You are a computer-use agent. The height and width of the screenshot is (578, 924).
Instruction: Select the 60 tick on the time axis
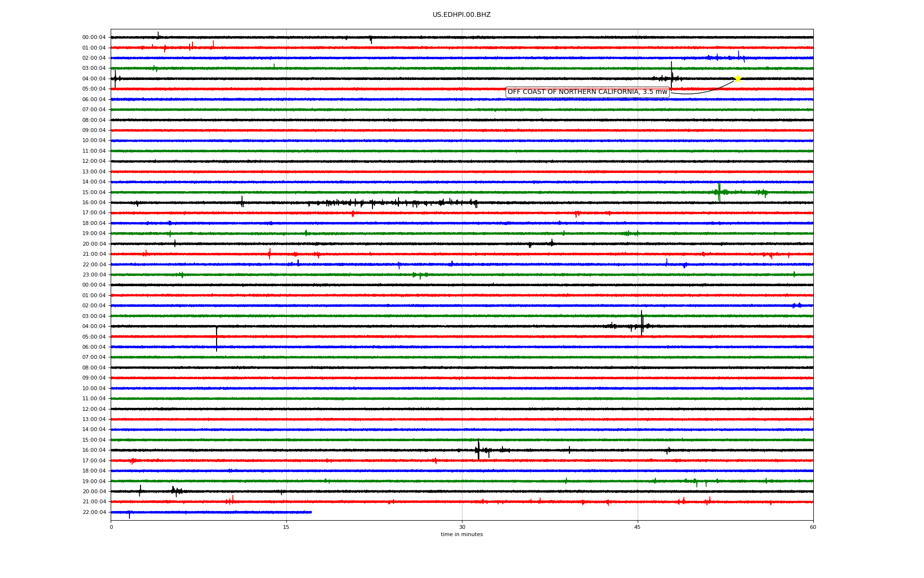coord(813,527)
